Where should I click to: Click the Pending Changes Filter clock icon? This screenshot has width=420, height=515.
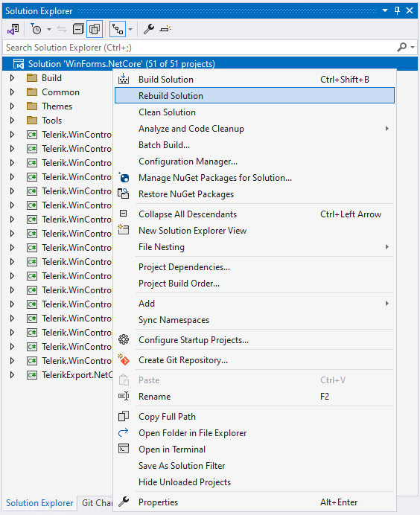[x=36, y=29]
